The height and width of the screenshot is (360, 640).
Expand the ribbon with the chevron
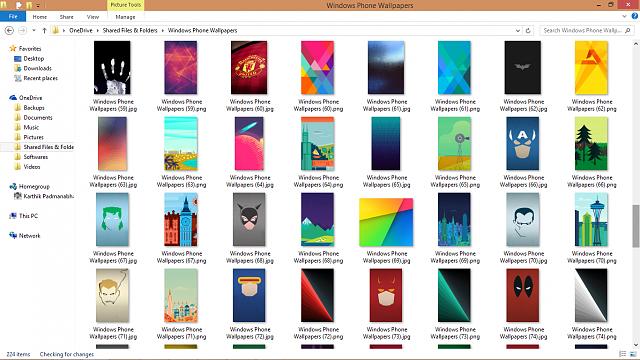(x=624, y=16)
